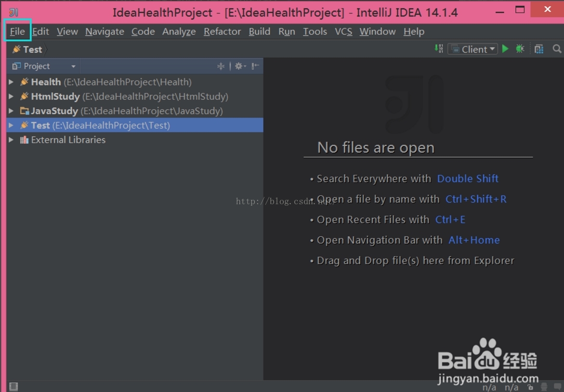Click the Search Everywhere magnifier icon

557,49
